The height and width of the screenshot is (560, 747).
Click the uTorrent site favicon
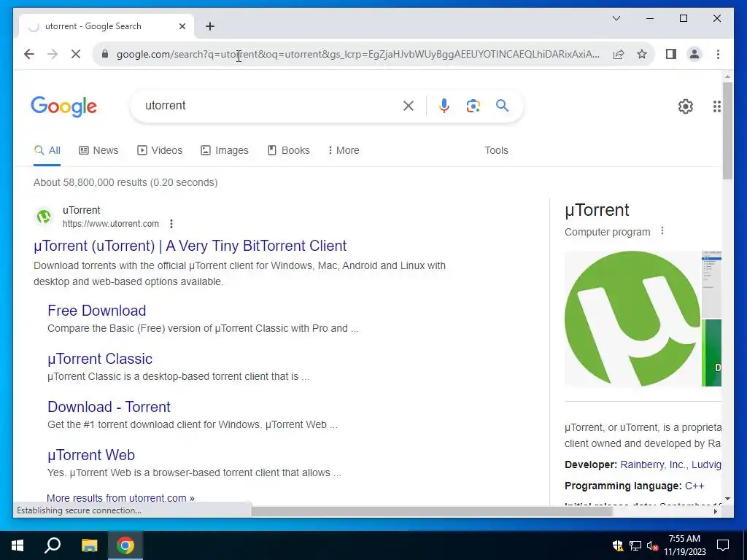click(x=44, y=217)
